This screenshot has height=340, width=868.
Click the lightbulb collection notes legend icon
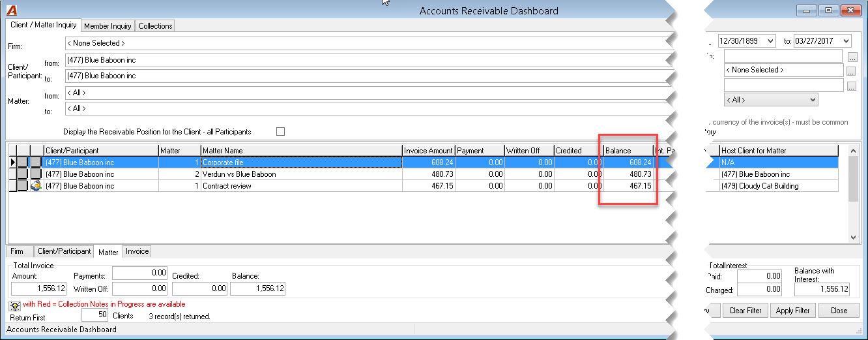14,305
